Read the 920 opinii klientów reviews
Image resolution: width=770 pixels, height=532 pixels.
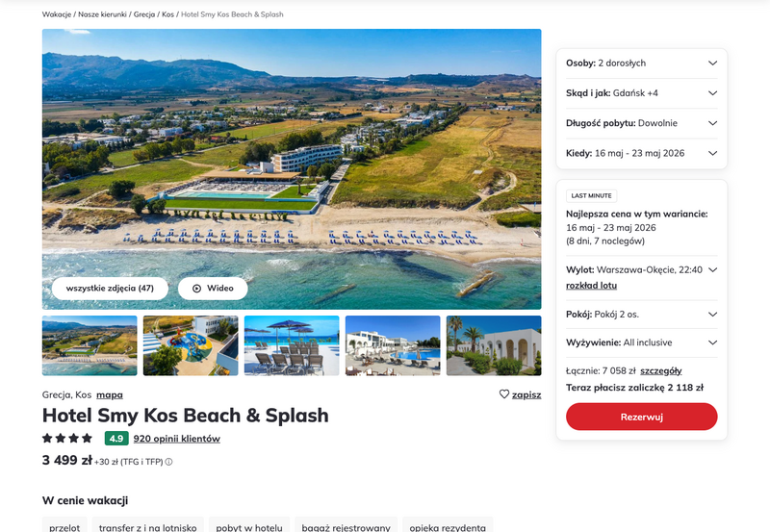tap(177, 439)
